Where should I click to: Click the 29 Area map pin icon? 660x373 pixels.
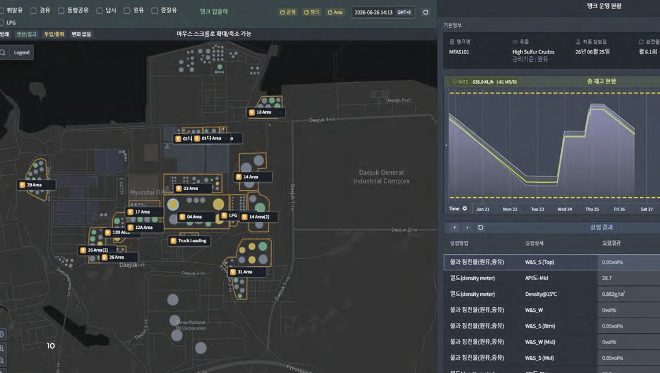coord(22,185)
